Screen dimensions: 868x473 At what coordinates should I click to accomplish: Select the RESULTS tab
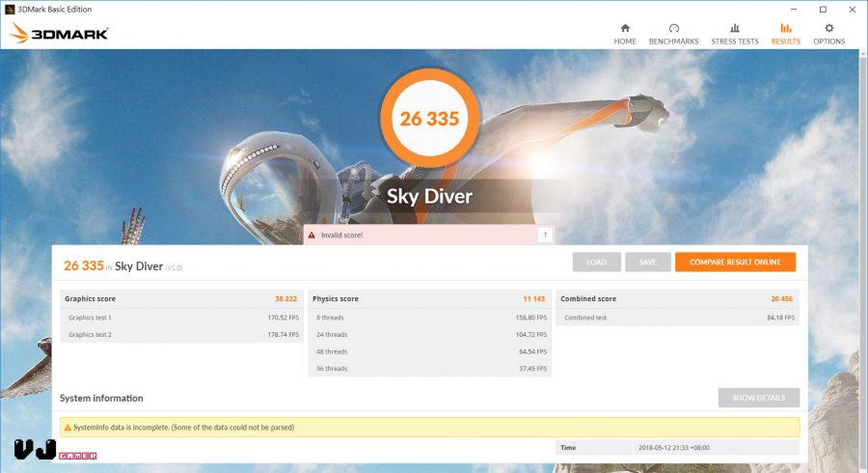coord(785,34)
